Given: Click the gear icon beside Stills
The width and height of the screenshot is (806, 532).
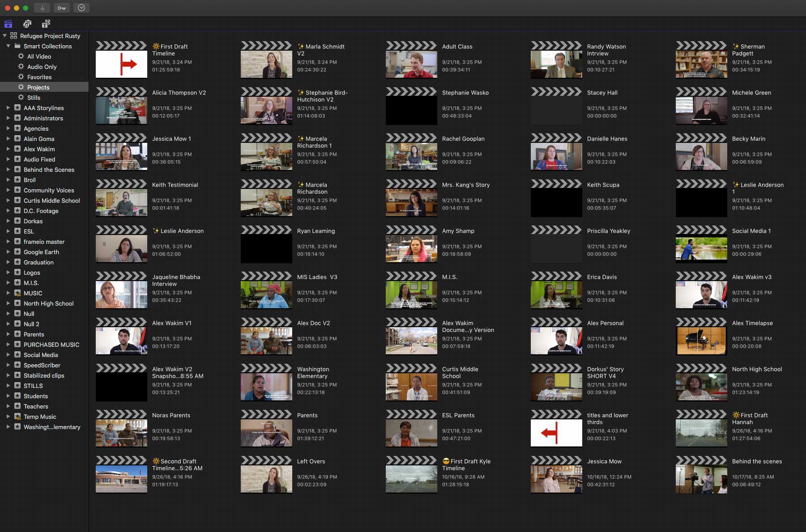Looking at the screenshot, I should pos(21,98).
